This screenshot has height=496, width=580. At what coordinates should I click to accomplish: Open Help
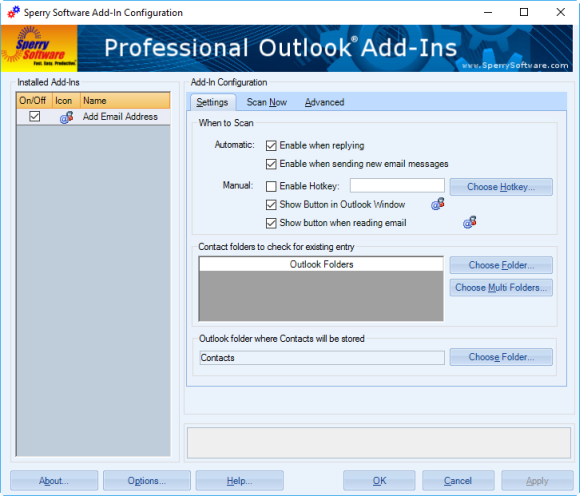pos(239,480)
